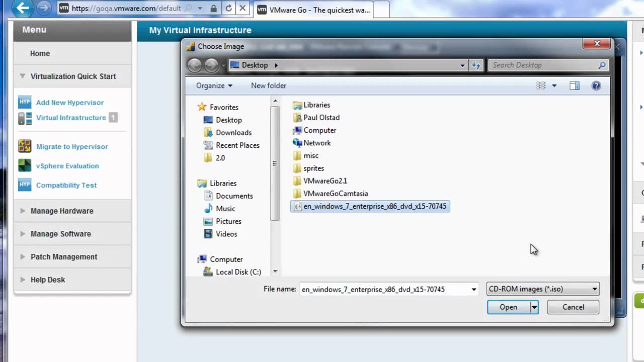644x362 pixels.
Task: Click the stop loading X icon in address bar
Action: (242, 8)
